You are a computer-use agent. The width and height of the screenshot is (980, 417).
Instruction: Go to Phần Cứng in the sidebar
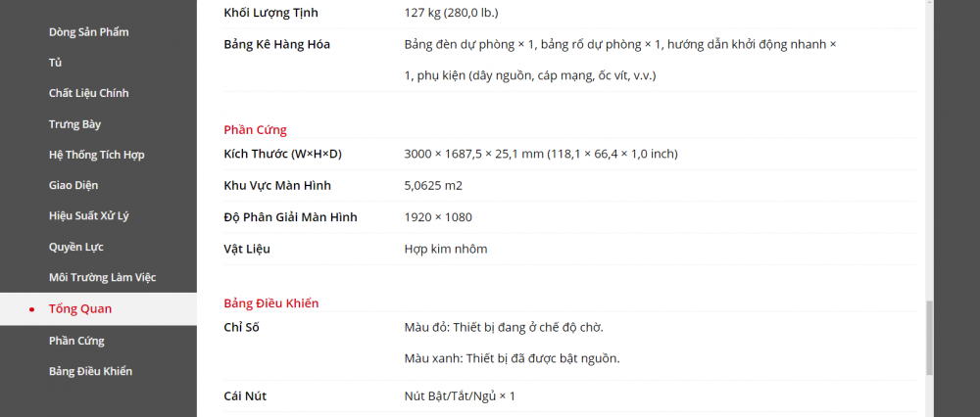click(x=76, y=341)
